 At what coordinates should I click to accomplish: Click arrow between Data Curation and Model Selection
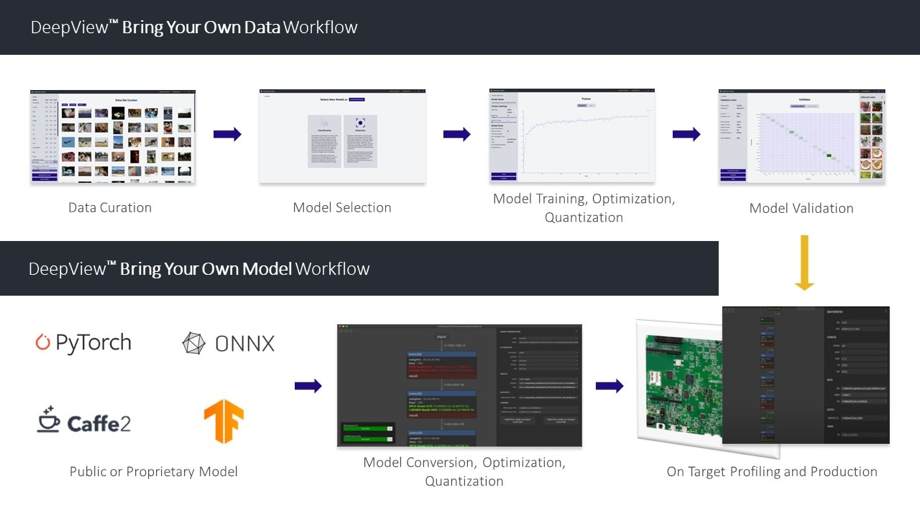[228, 134]
